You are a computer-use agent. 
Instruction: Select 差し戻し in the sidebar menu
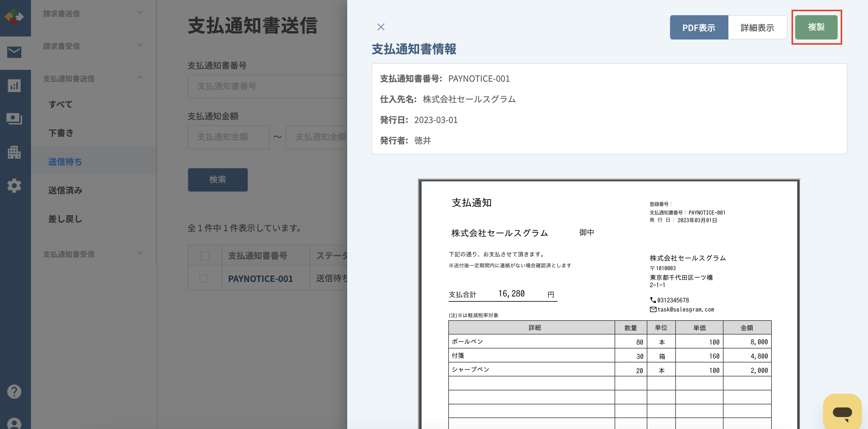click(65, 219)
